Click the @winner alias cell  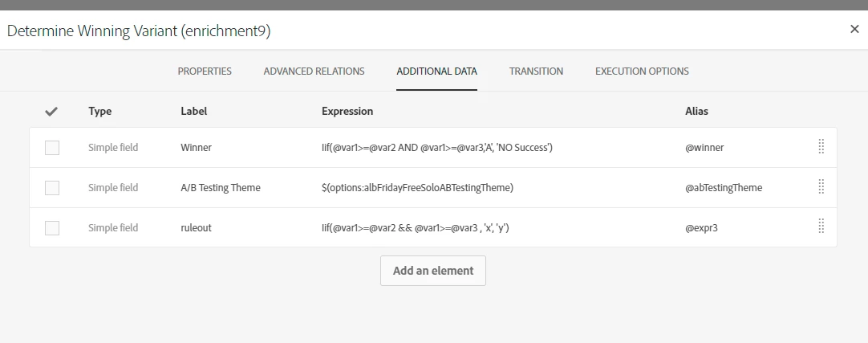704,147
